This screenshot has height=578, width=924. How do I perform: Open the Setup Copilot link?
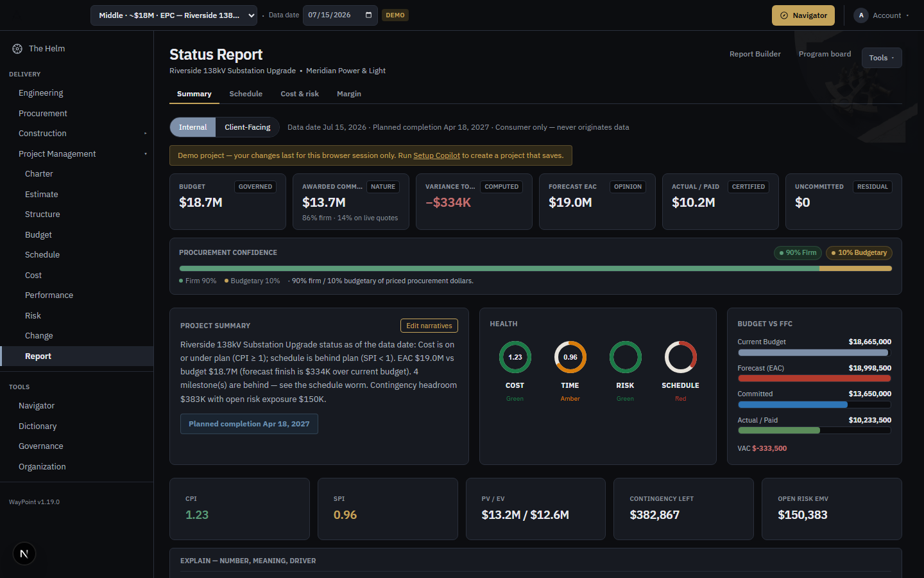coord(437,155)
